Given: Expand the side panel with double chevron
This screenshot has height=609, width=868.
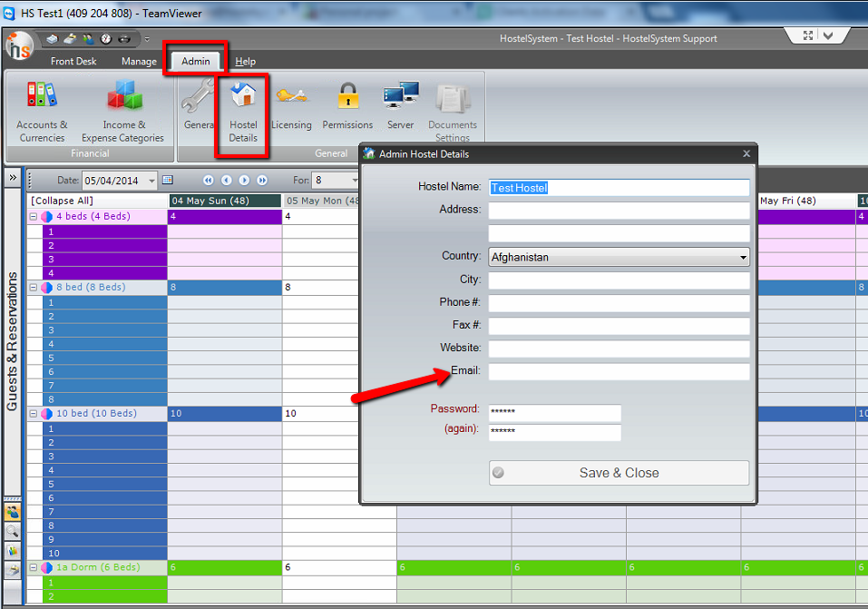Looking at the screenshot, I should tap(13, 177).
